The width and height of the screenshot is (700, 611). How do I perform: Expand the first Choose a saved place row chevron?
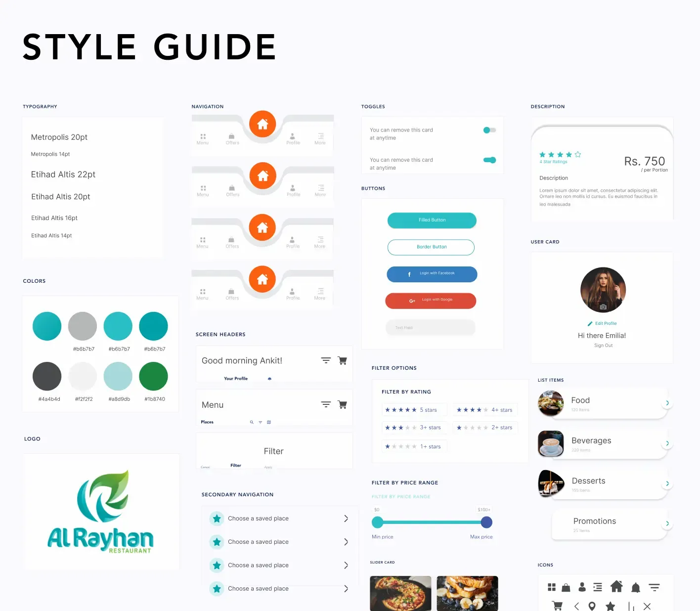pyautogui.click(x=346, y=519)
